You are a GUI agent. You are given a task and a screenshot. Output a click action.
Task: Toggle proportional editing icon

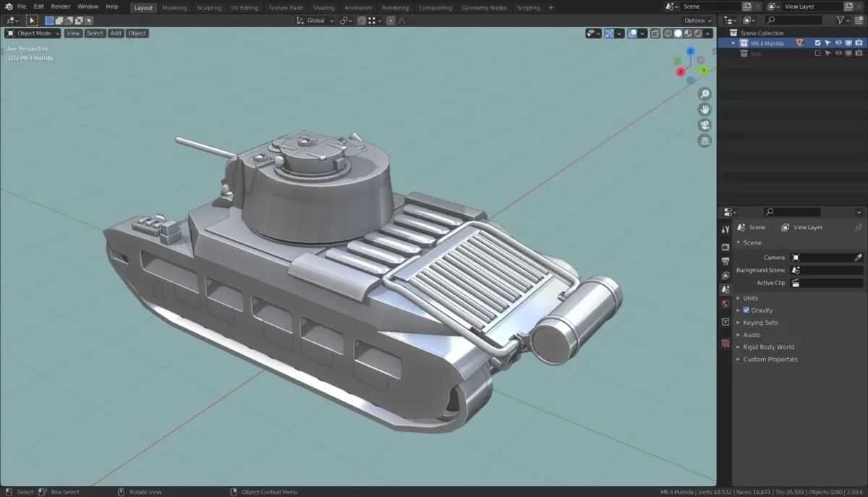[x=391, y=20]
